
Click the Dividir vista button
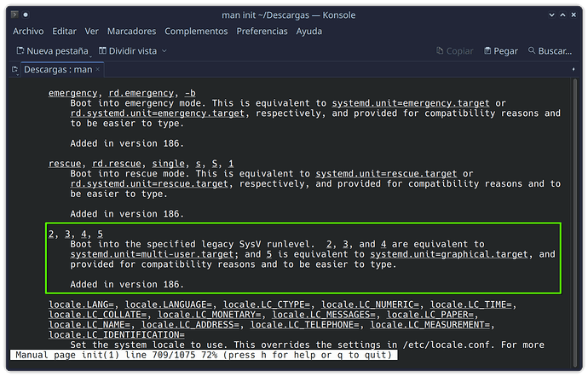click(x=128, y=51)
